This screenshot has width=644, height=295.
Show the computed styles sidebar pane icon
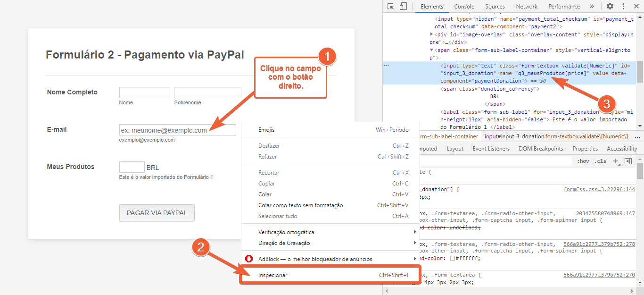(628, 161)
